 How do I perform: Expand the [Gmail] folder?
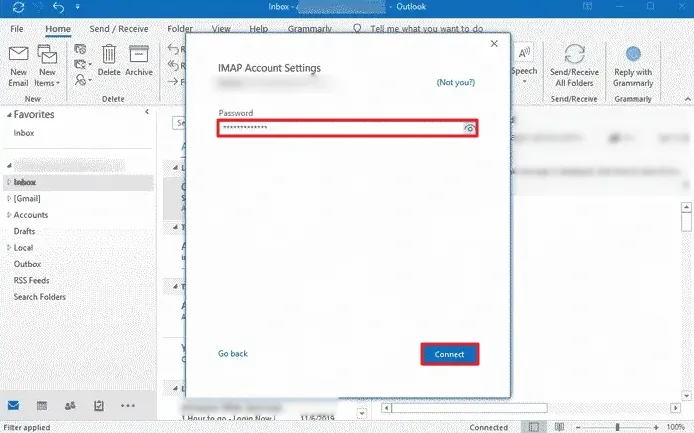[8, 198]
